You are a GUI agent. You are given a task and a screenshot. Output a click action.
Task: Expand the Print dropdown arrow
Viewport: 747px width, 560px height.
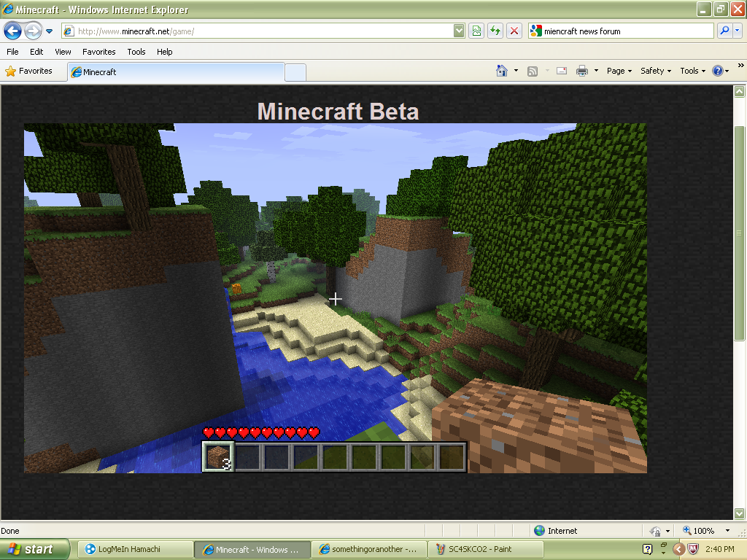(x=596, y=71)
